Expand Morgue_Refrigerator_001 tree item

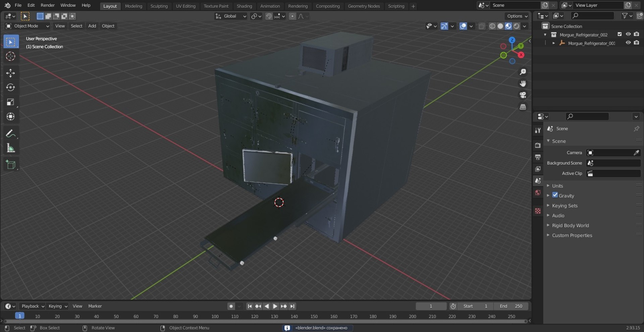click(553, 43)
